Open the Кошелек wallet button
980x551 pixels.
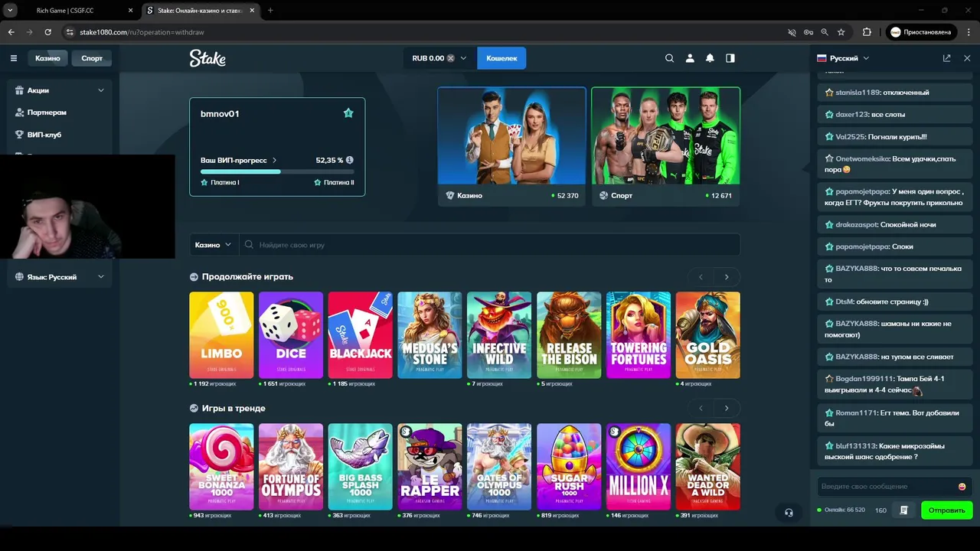click(x=501, y=58)
